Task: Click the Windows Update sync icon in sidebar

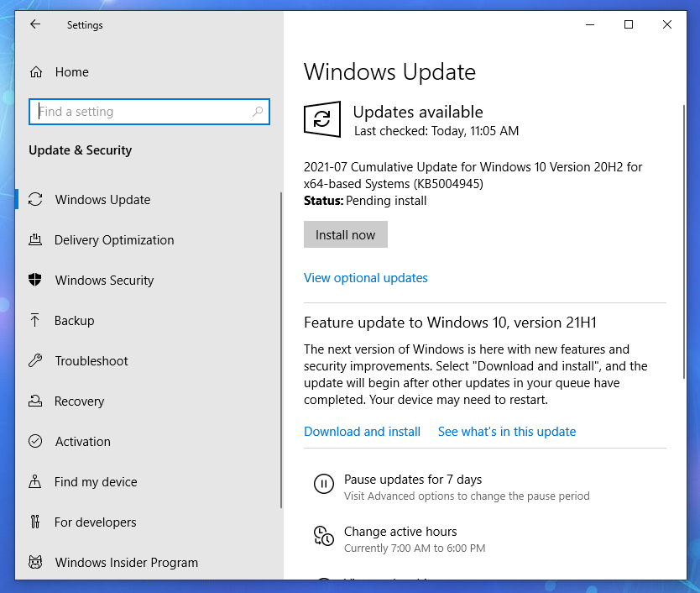Action: [35, 199]
